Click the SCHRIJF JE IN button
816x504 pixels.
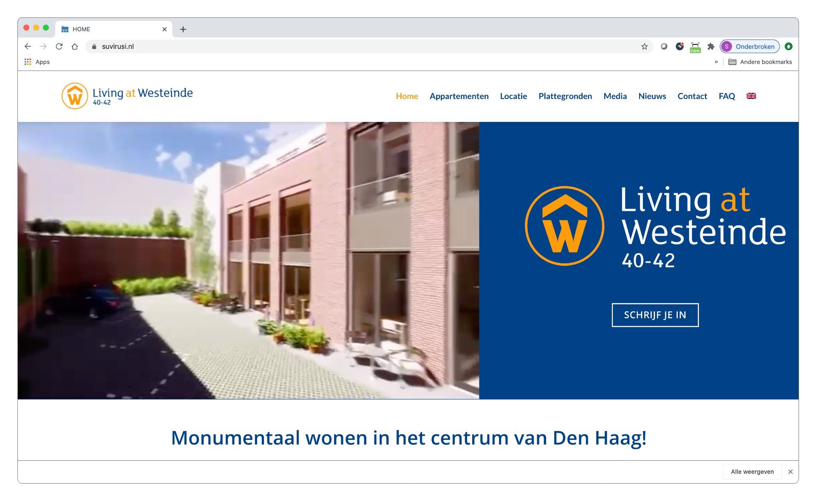click(655, 315)
